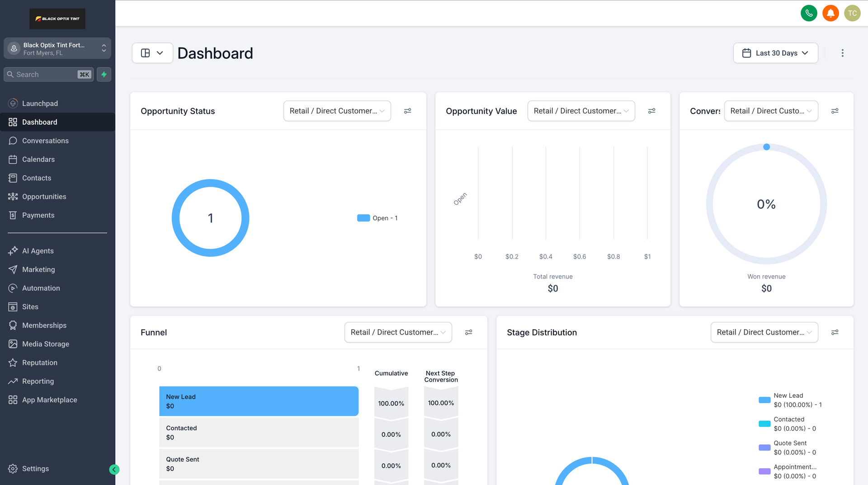
Task: Open Conversion Rate filter settings icon
Action: coord(835,111)
